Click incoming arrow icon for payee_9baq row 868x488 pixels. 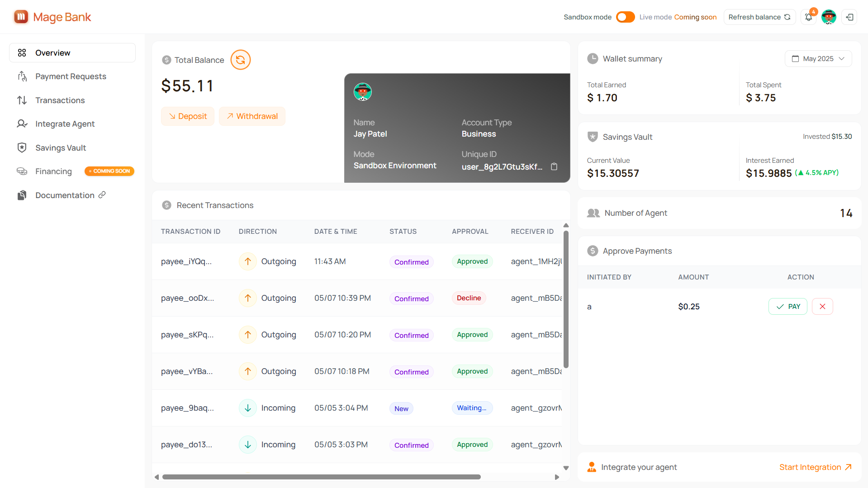tap(248, 408)
